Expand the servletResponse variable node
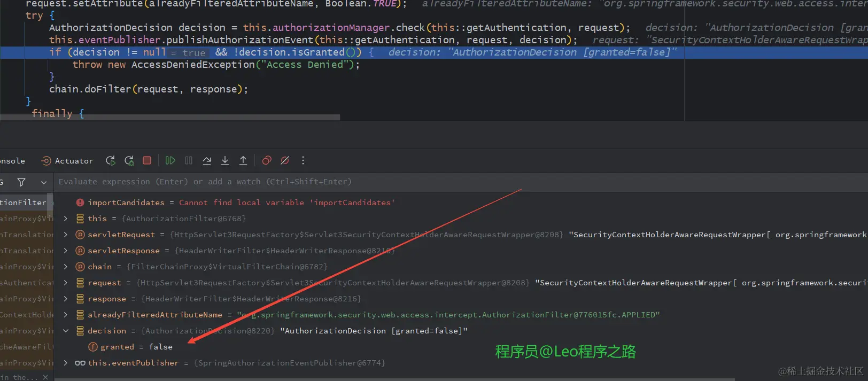 tap(66, 251)
